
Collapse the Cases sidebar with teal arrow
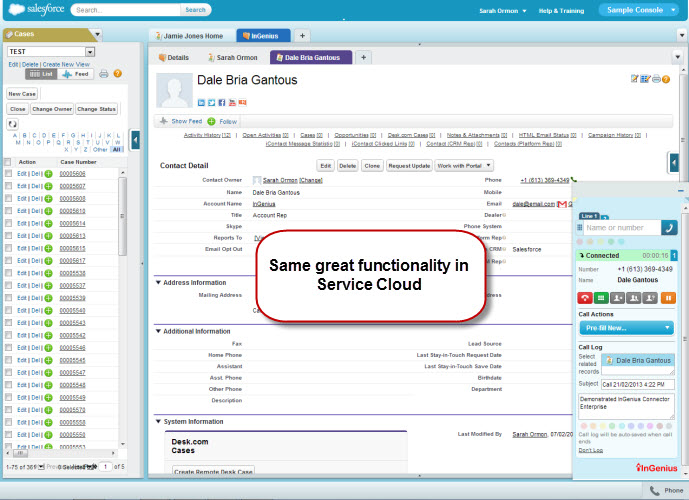(x=136, y=140)
